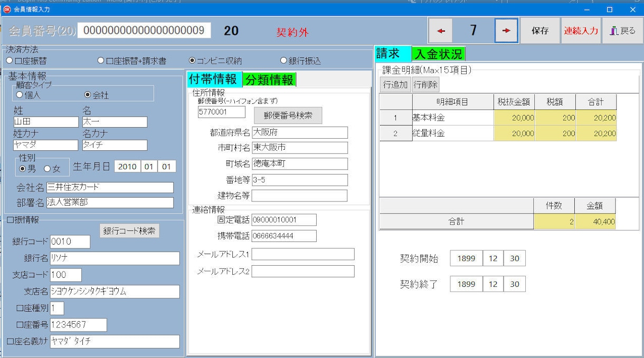This screenshot has width=644, height=358.
Task: Click 会社名 field 三井住友カード
Action: click(x=110, y=187)
